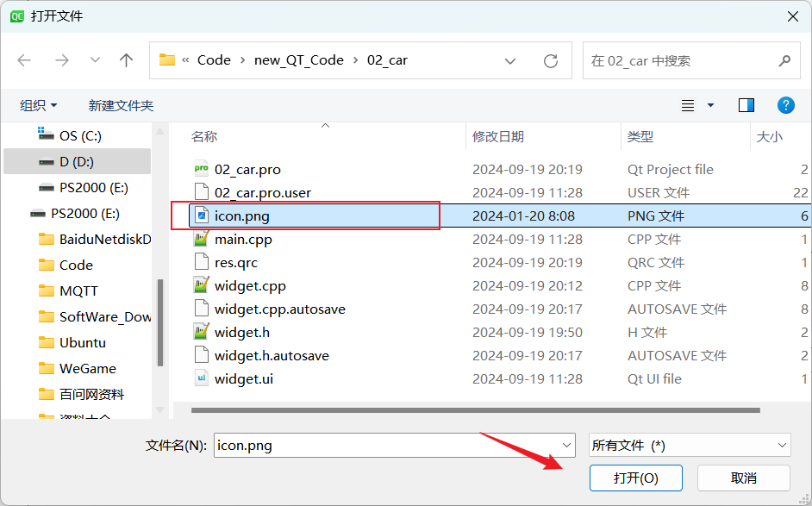
Task: Click 'Qt Project file' type cell
Action: point(670,169)
